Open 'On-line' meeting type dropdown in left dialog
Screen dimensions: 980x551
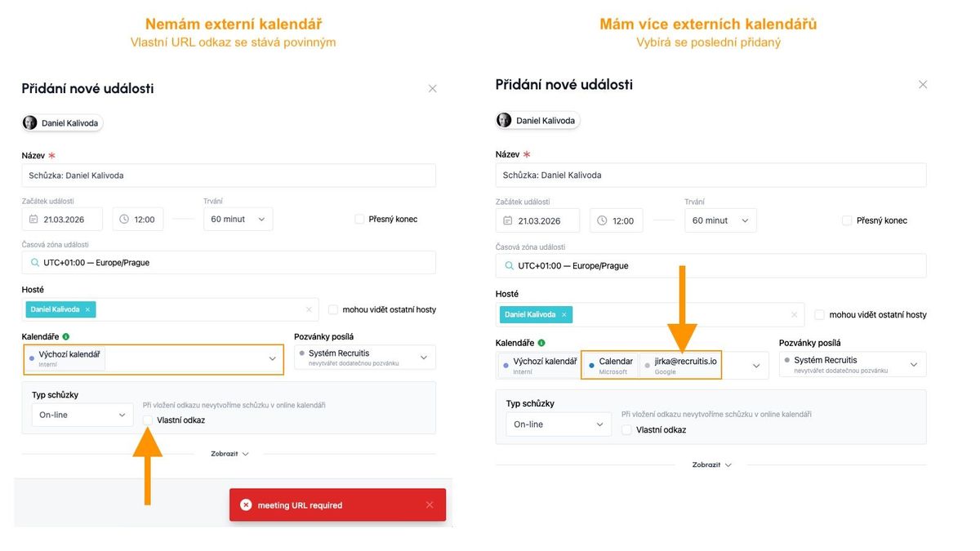pos(81,415)
